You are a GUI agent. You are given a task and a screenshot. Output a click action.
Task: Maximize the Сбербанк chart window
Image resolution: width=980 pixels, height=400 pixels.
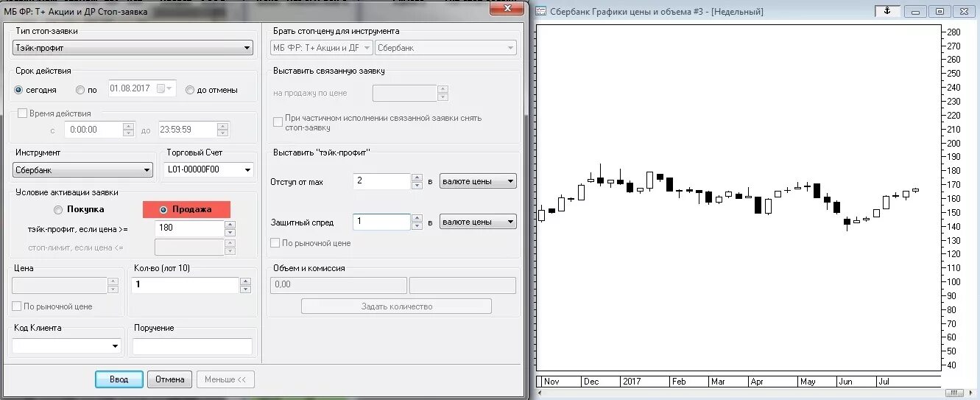click(x=940, y=11)
